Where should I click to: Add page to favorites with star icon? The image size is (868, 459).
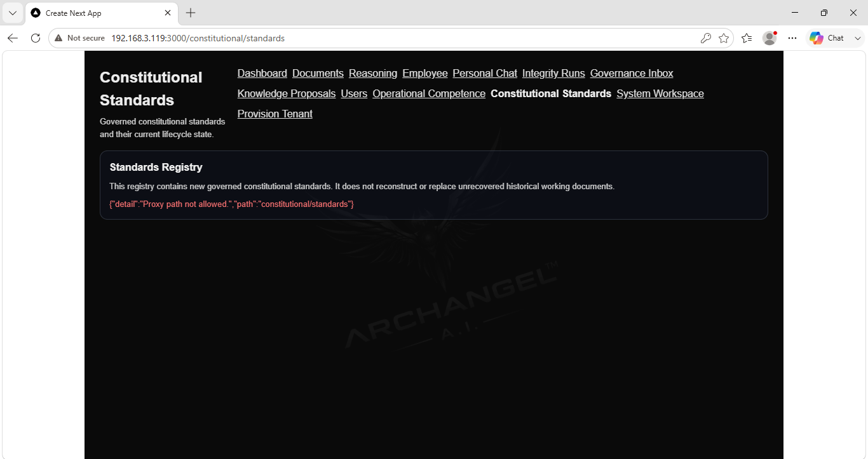[x=724, y=38]
